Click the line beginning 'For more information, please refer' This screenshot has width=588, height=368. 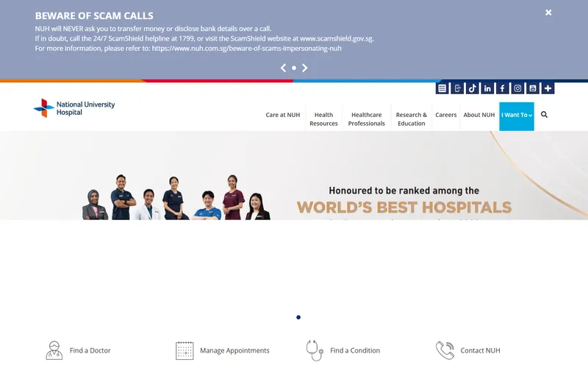pos(188,48)
